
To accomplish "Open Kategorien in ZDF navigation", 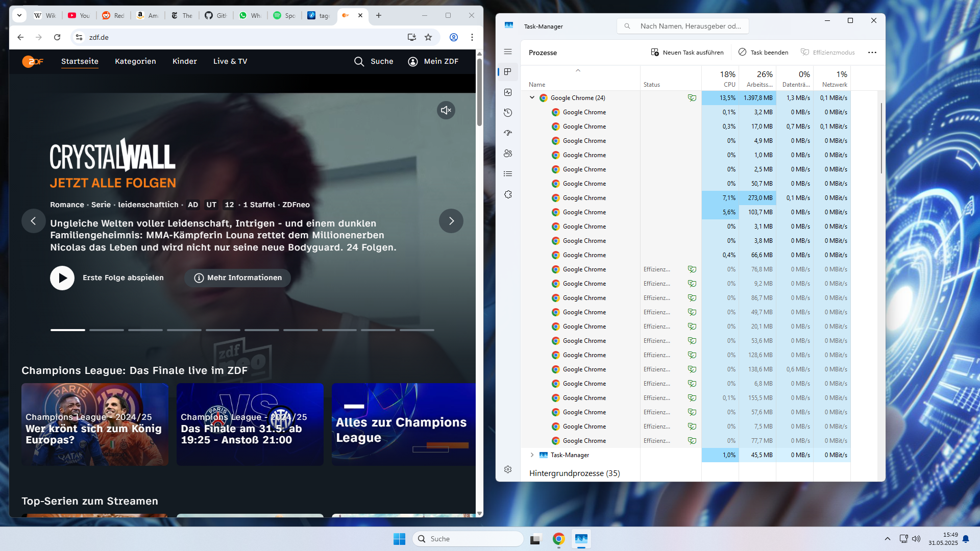I will pyautogui.click(x=135, y=61).
